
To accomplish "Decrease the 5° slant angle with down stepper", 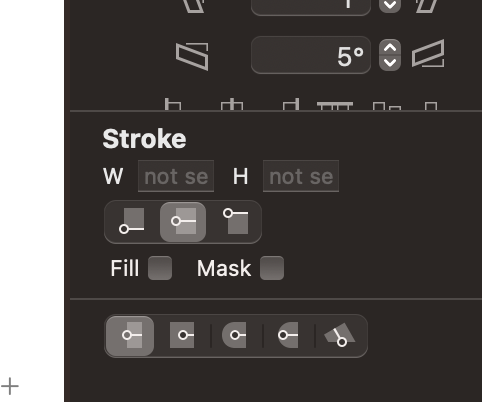I will point(390,63).
